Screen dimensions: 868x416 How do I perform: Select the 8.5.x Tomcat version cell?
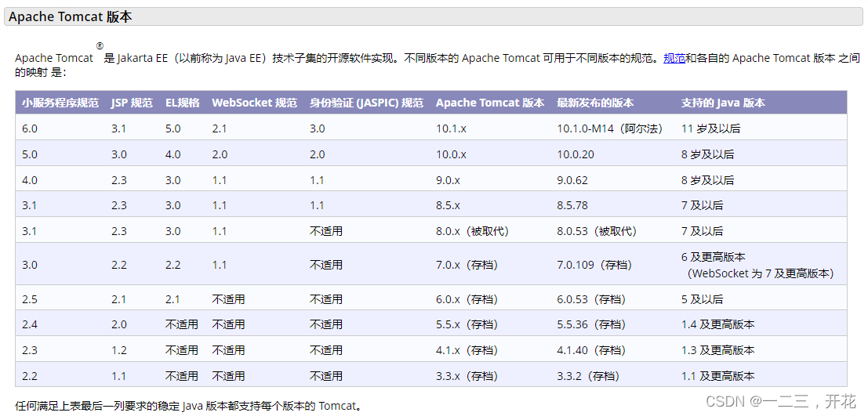448,205
